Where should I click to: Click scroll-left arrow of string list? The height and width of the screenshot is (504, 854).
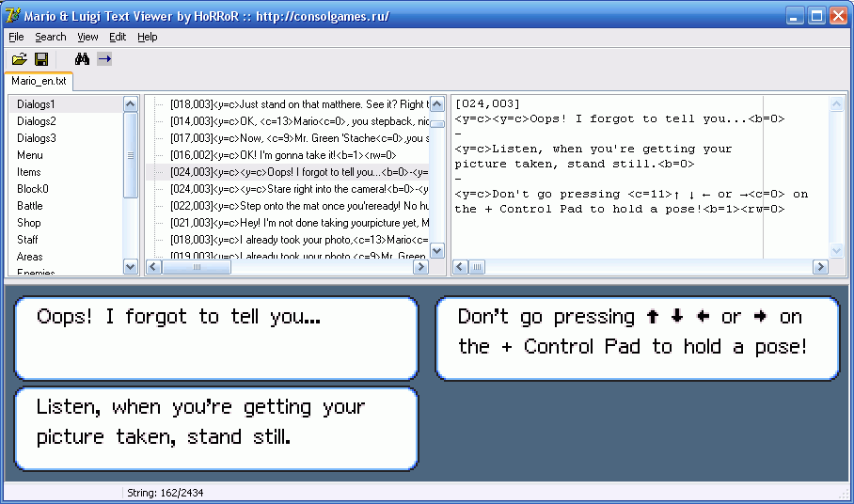[x=154, y=267]
